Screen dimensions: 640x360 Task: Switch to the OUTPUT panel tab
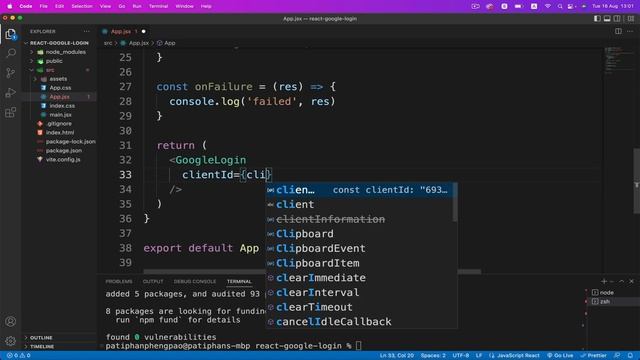tap(153, 282)
